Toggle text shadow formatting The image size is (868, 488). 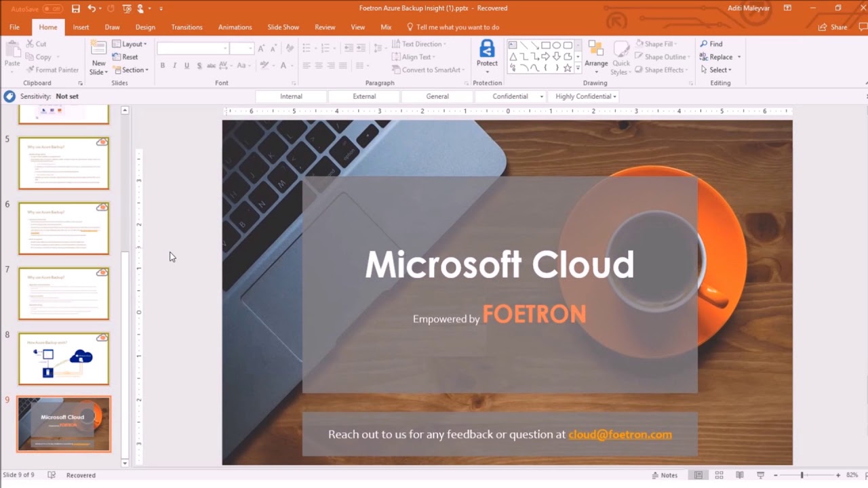(199, 66)
